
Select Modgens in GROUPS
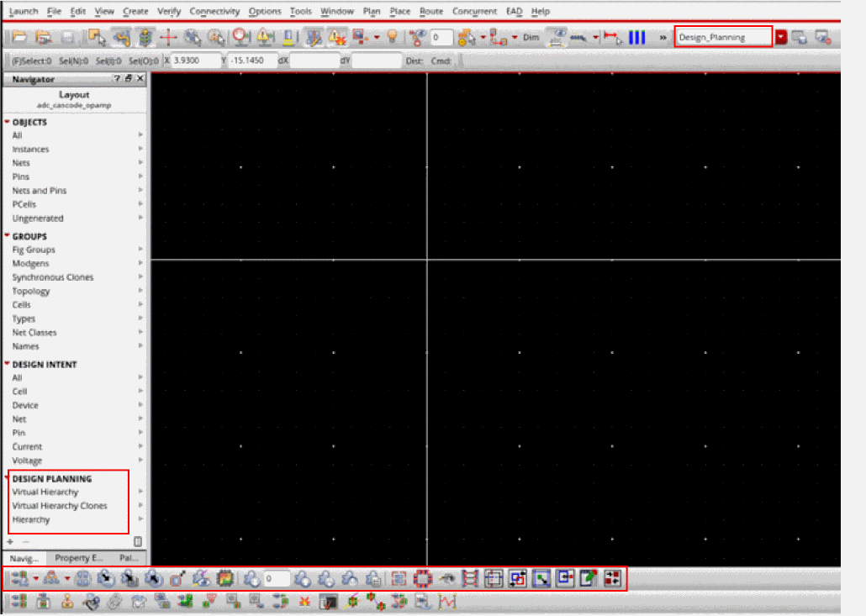click(30, 263)
